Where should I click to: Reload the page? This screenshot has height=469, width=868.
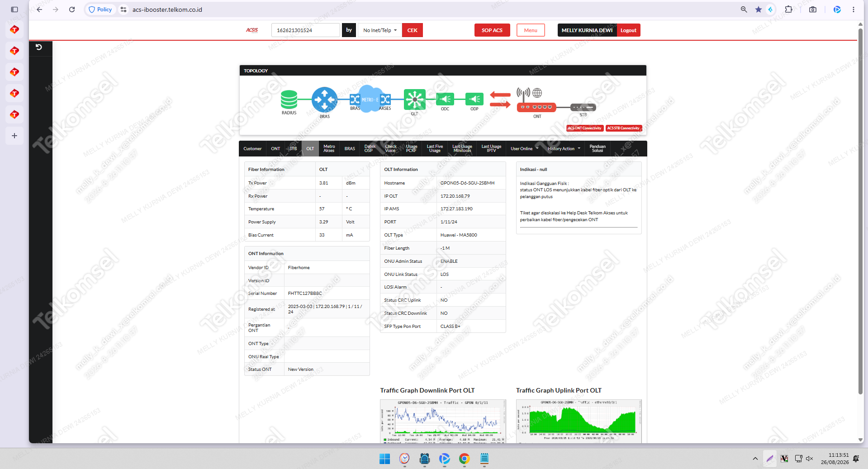tap(72, 9)
